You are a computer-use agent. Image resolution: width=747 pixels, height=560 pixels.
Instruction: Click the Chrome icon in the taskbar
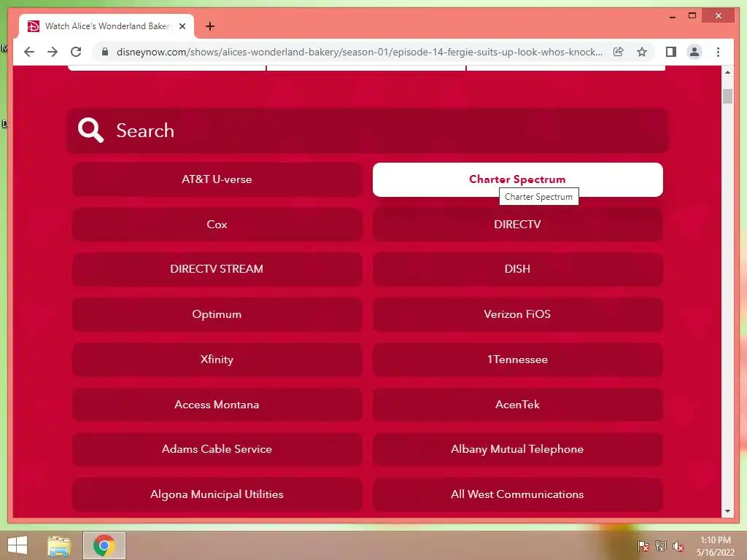point(104,545)
